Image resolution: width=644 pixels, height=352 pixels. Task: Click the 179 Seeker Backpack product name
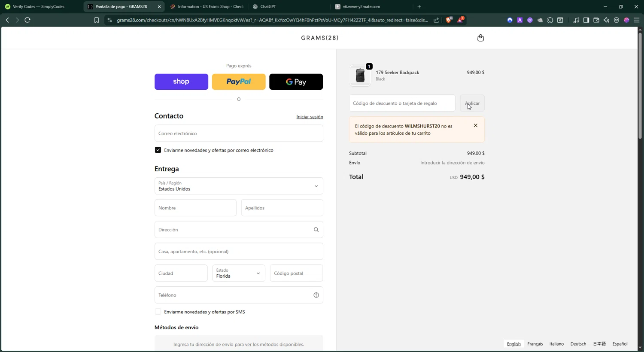tap(398, 72)
